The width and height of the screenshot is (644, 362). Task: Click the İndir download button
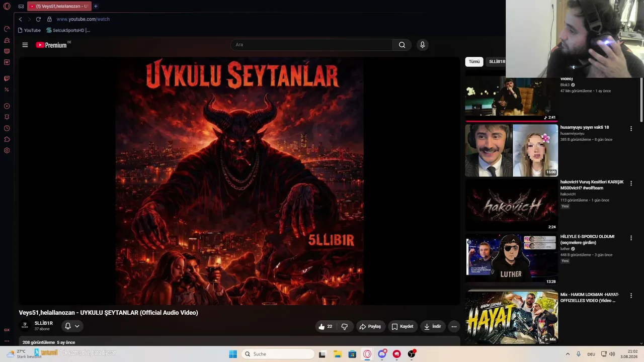coord(433,326)
